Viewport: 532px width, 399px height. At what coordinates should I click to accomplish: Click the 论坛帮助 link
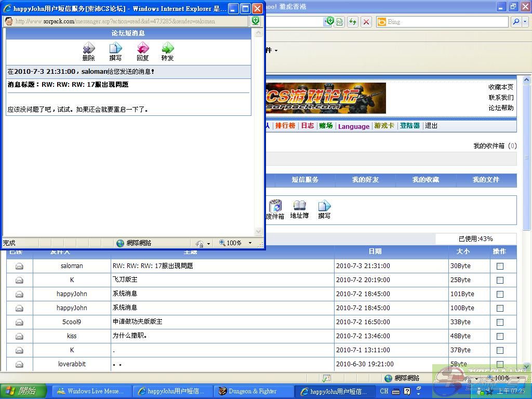pyautogui.click(x=501, y=108)
